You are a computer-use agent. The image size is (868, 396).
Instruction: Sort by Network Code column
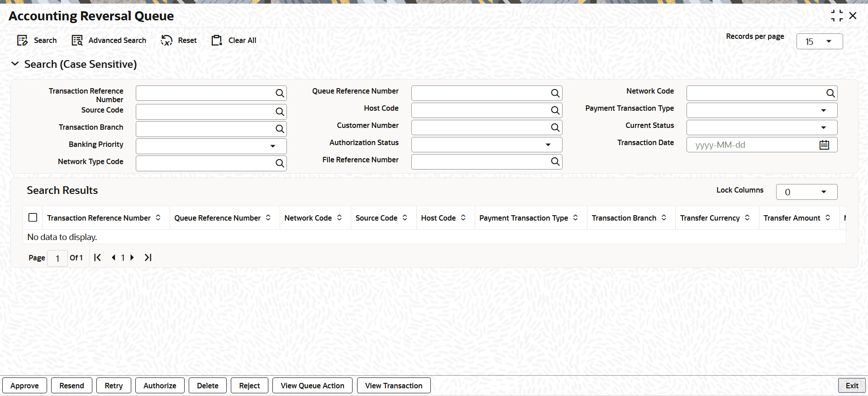[x=339, y=217]
